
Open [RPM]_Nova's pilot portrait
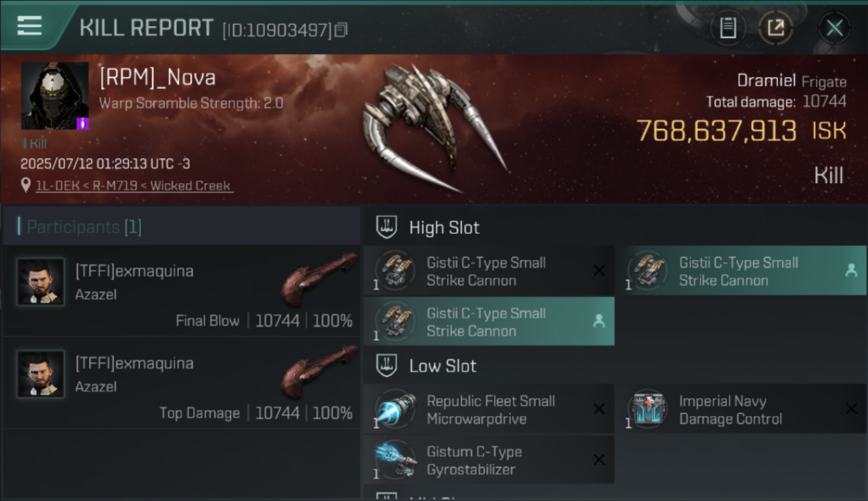click(55, 96)
